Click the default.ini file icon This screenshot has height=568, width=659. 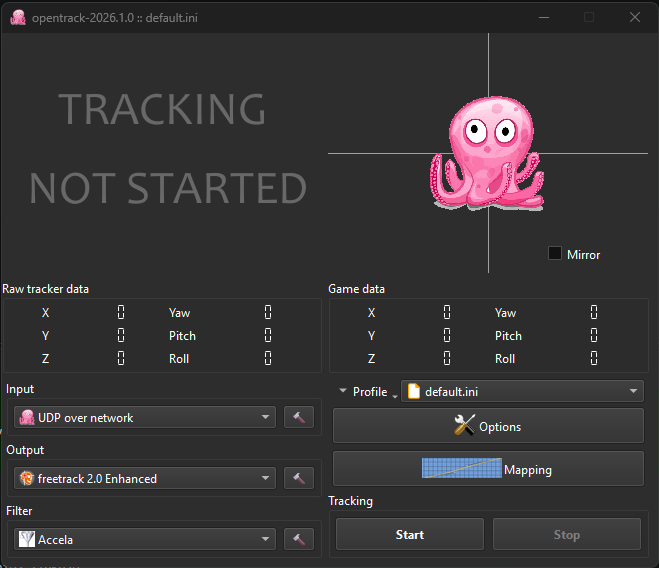414,391
